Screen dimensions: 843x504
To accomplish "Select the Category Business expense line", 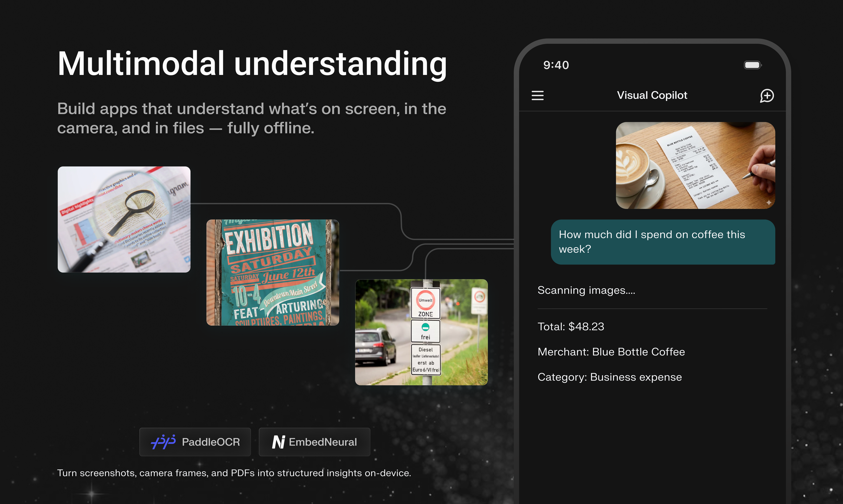I will [610, 377].
